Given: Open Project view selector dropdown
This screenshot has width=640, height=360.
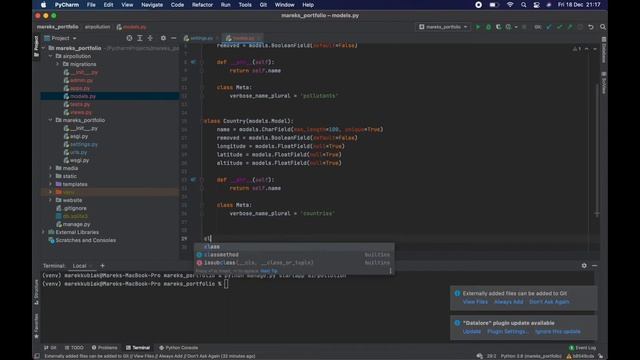Looking at the screenshot, I should [x=61, y=38].
